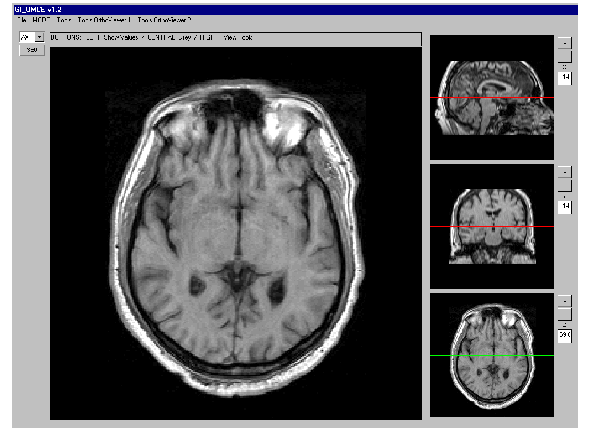Click slice number field beside small axial view
Screen dimensions: 591x433
565,335
